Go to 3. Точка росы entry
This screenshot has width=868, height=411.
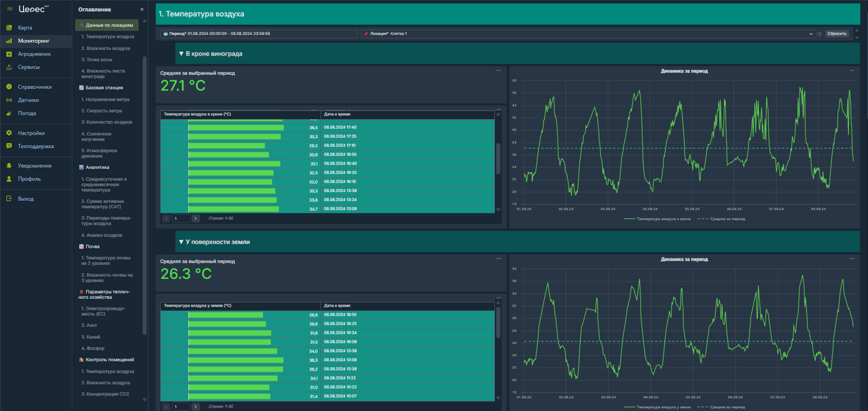97,60
